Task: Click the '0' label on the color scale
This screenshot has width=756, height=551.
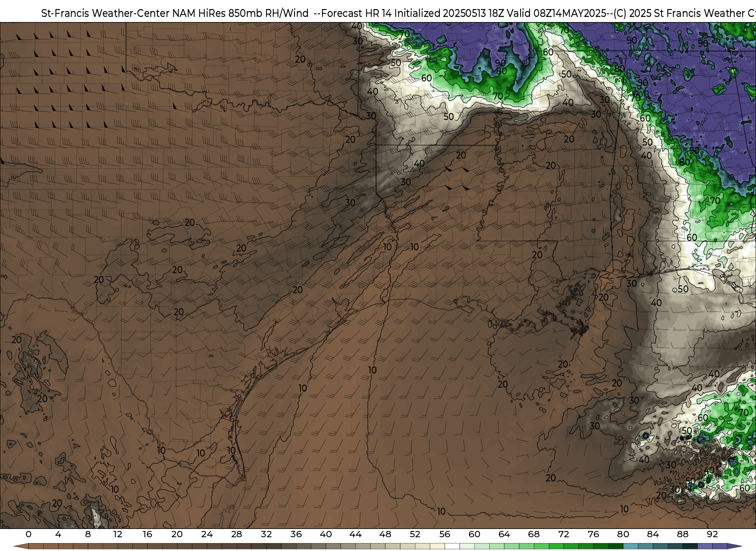Action: click(x=28, y=534)
